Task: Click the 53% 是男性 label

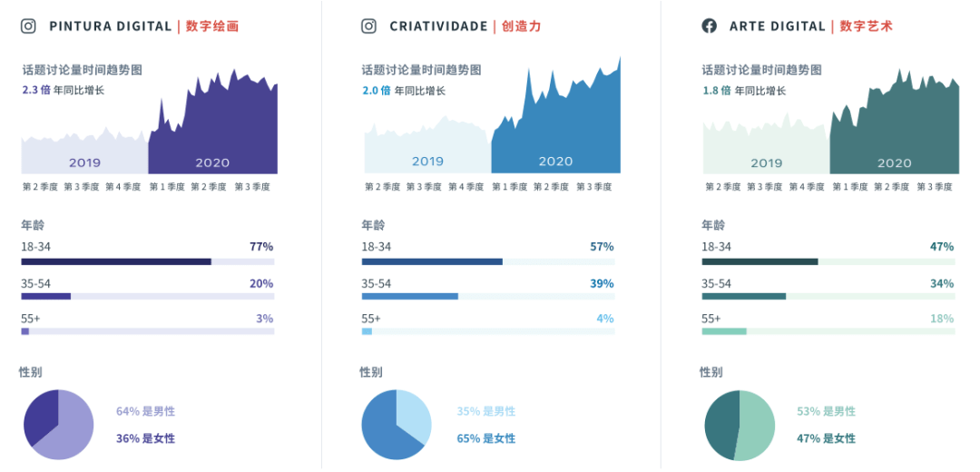Action: tap(827, 411)
